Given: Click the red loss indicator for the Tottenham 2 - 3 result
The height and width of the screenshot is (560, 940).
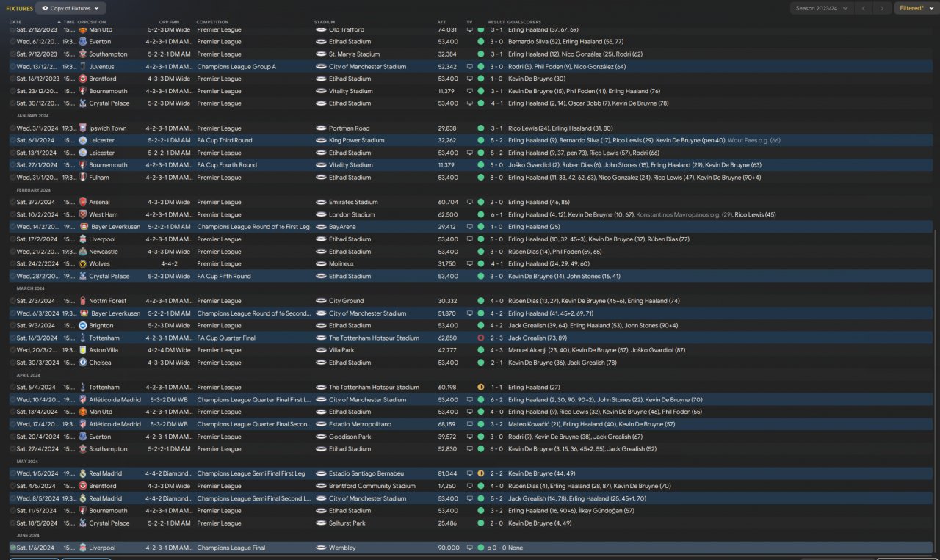Looking at the screenshot, I should click(481, 338).
